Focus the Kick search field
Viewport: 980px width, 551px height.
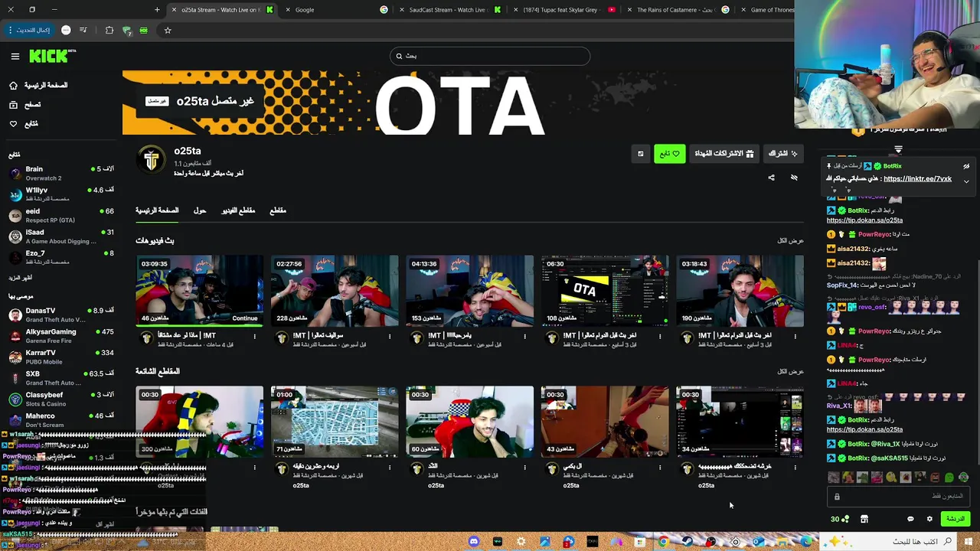490,56
